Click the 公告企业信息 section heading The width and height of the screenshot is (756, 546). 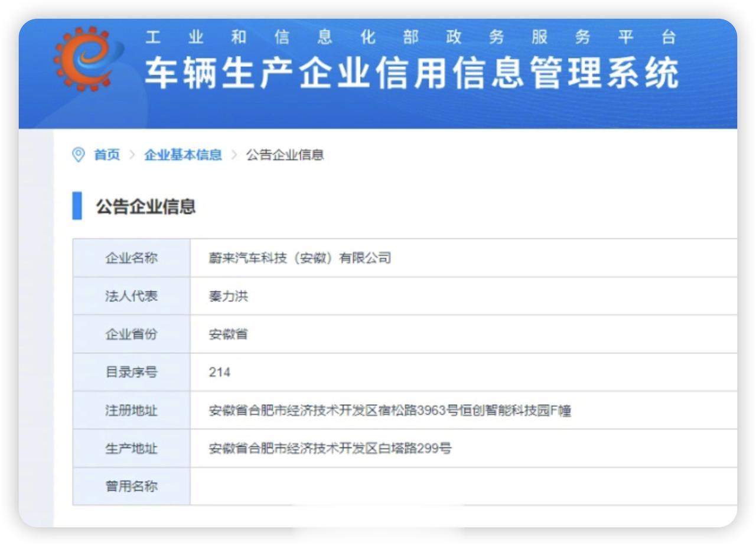coord(146,206)
